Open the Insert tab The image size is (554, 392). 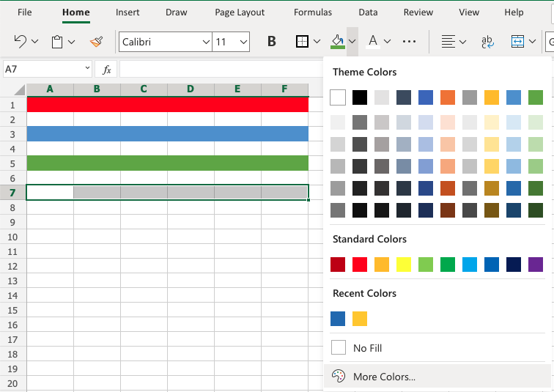pyautogui.click(x=128, y=12)
